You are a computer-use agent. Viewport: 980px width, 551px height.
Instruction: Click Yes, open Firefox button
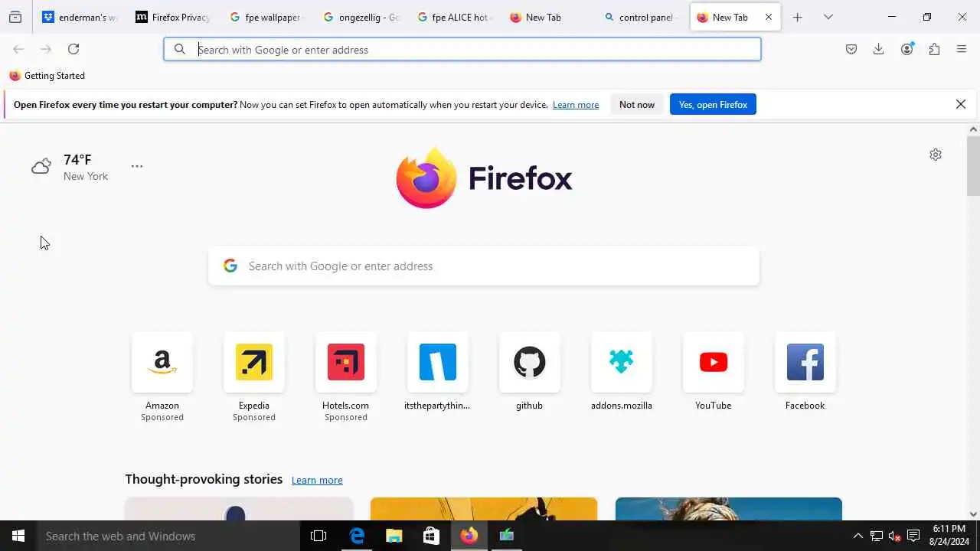click(713, 105)
